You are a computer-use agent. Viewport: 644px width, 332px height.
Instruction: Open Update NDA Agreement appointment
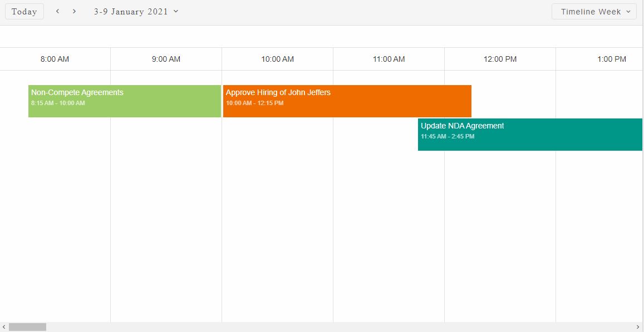tap(530, 135)
